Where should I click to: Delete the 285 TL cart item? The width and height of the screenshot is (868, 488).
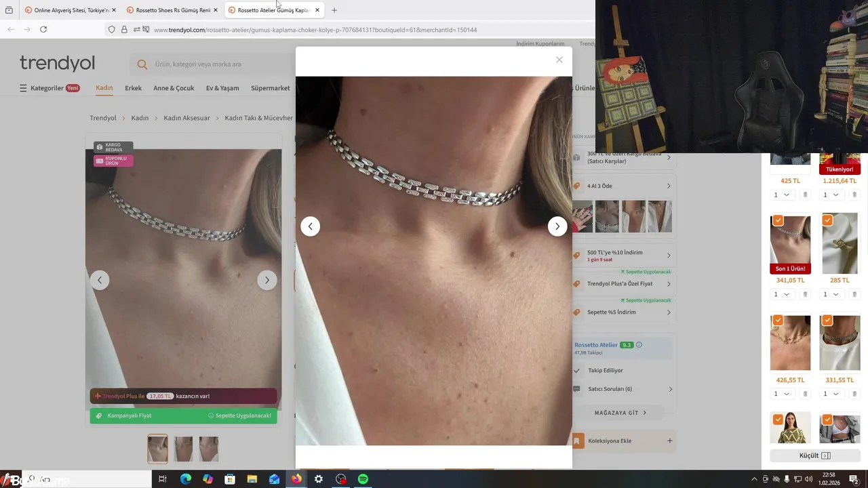(x=854, y=295)
